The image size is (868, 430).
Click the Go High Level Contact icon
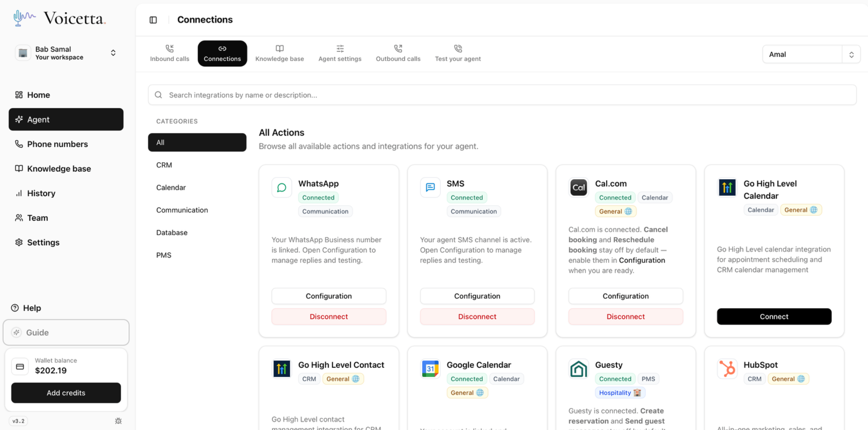(x=282, y=369)
